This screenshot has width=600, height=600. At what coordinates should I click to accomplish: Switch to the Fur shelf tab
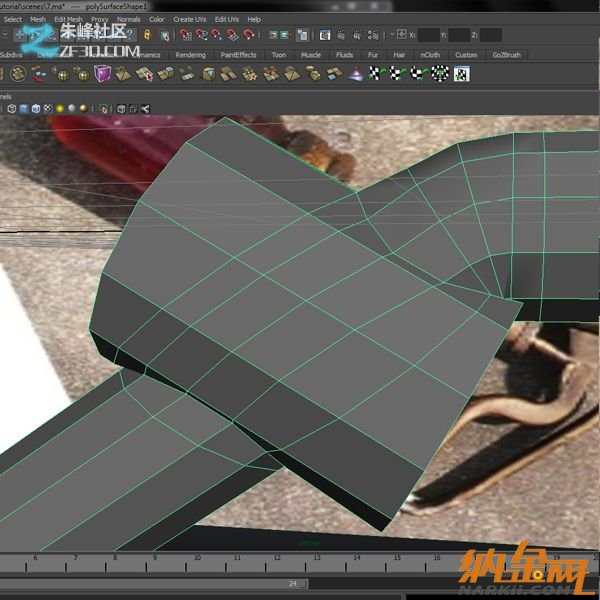[x=373, y=55]
